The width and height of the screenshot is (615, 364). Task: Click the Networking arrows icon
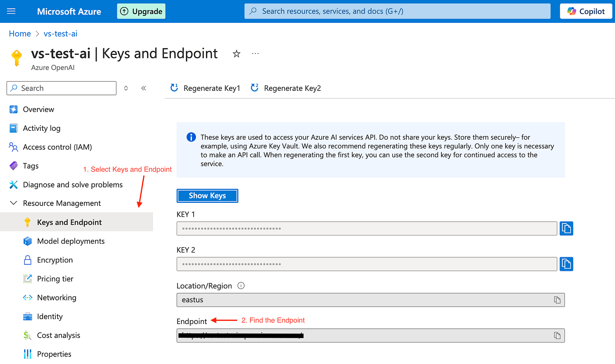tap(28, 298)
